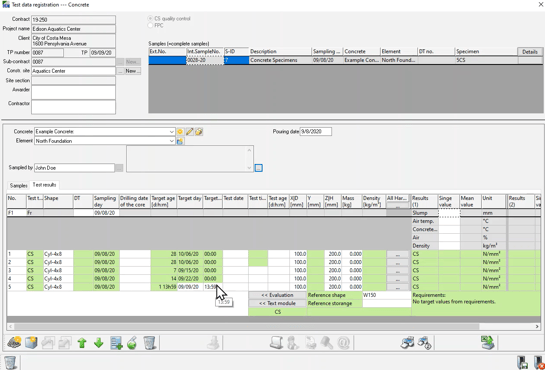Click the Contractor empty text box

tap(74, 107)
